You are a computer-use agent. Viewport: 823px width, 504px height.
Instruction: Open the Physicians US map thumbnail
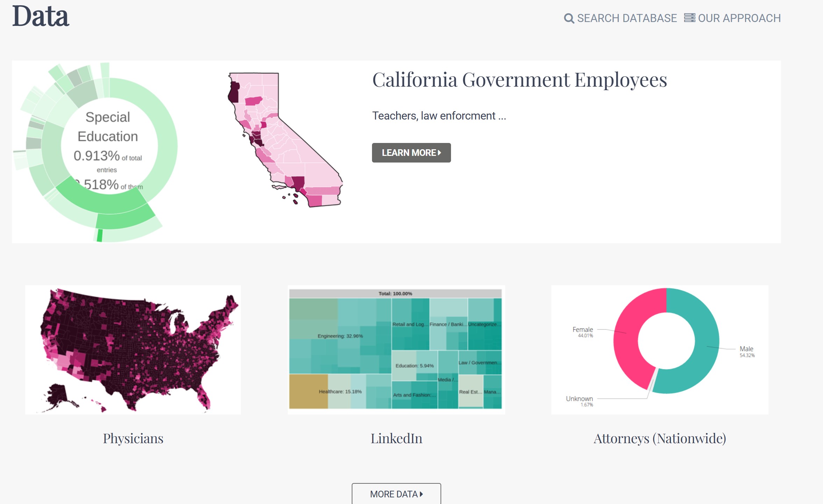133,350
